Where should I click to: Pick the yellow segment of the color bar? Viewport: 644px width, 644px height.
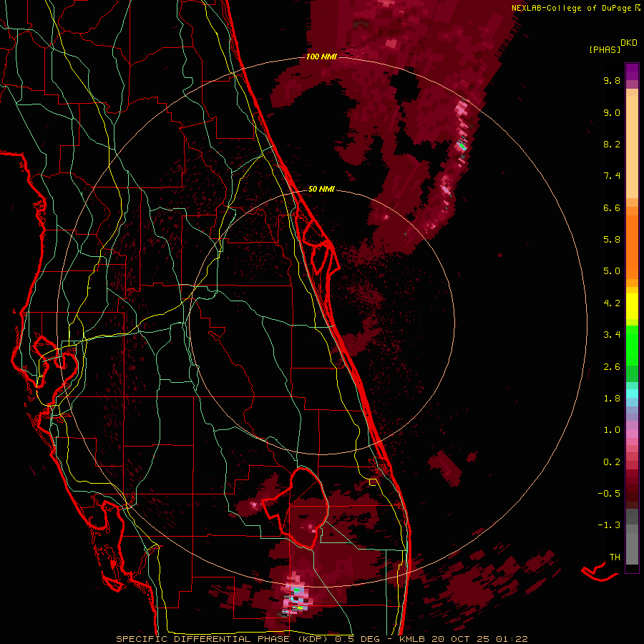pyautogui.click(x=632, y=306)
